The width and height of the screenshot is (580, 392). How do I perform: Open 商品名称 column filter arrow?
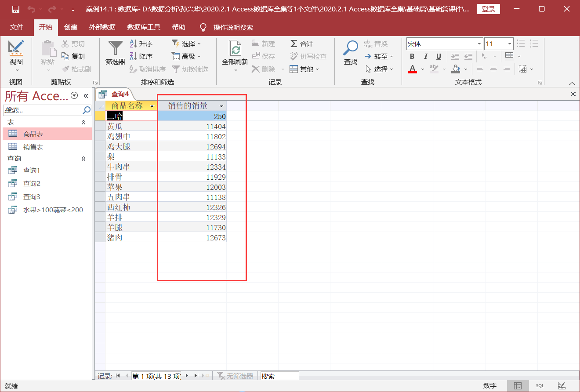tap(152, 106)
